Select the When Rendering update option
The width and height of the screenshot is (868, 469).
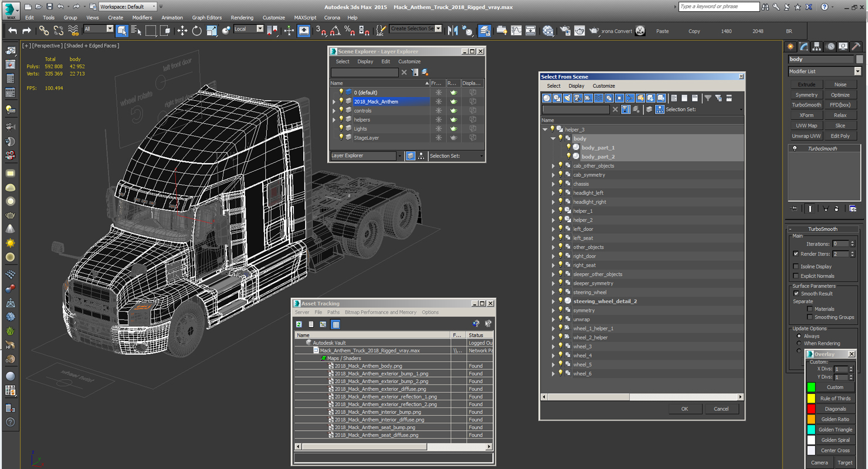coord(799,344)
